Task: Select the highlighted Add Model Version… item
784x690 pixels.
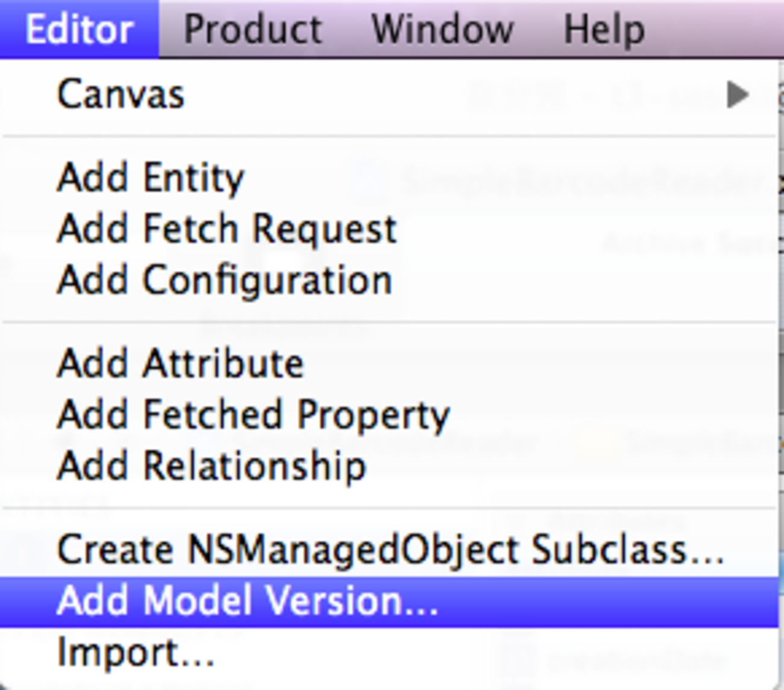Action: click(x=247, y=601)
